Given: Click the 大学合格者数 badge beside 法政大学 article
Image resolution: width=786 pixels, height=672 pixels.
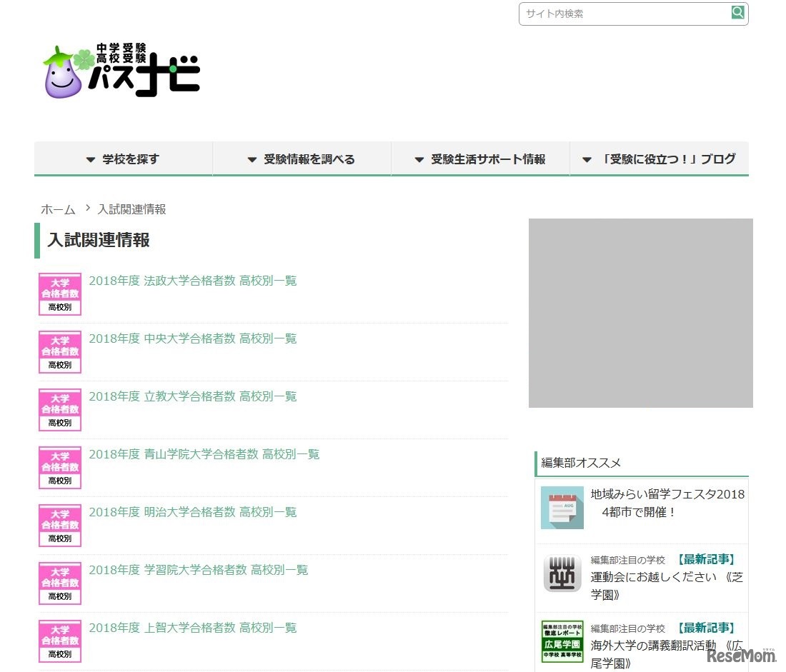Looking at the screenshot, I should tap(60, 293).
